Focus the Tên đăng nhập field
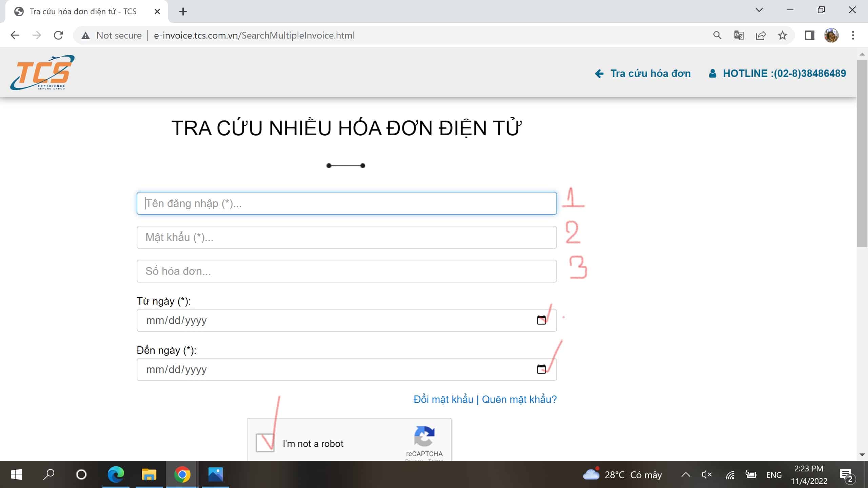The height and width of the screenshot is (488, 868). pos(347,203)
